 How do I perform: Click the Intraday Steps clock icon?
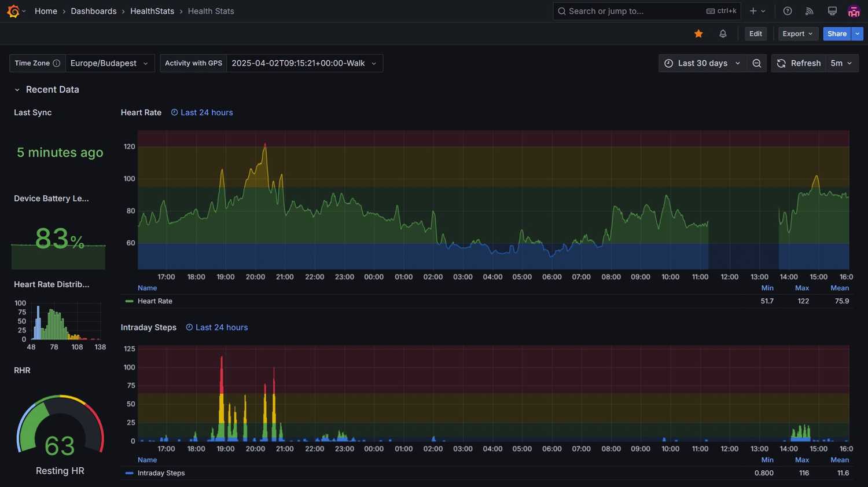click(189, 327)
